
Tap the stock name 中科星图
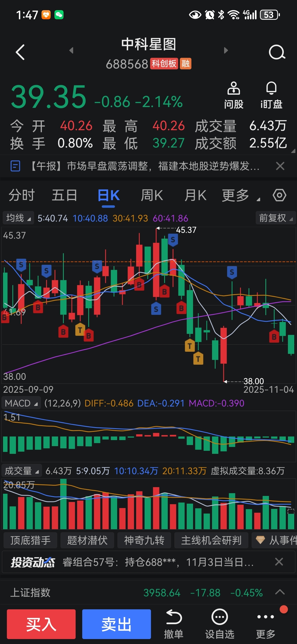148,44
